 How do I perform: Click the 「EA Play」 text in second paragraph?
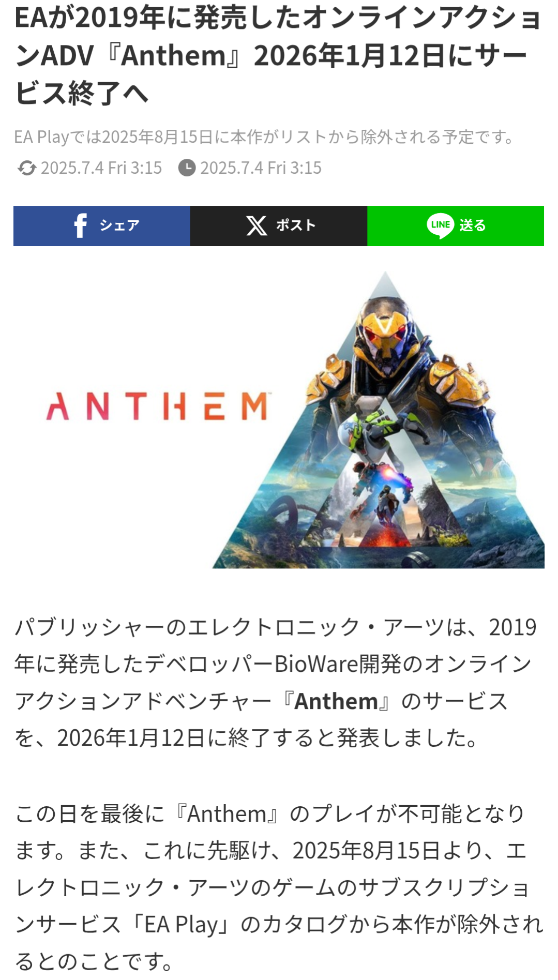180,925
